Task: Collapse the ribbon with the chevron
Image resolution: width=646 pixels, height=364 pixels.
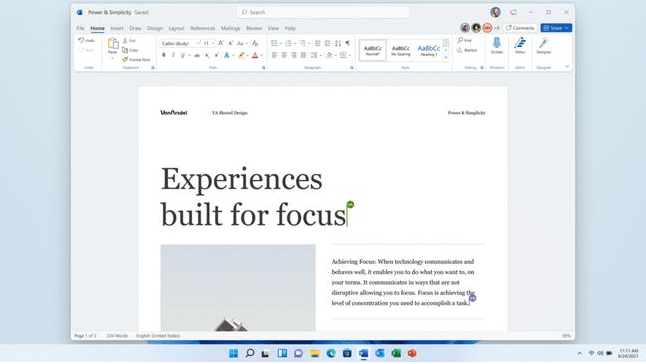Action: [567, 66]
